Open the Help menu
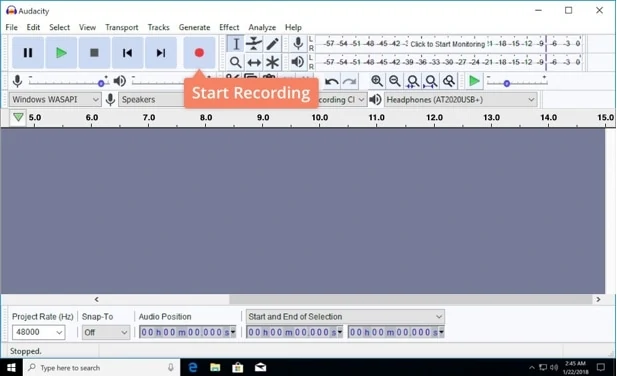 pos(293,27)
